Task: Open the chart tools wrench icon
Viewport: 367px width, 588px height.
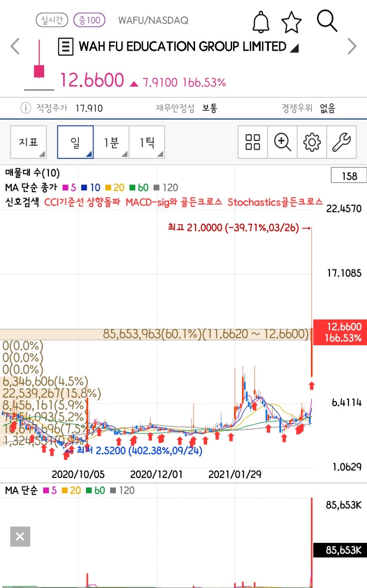Action: pyautogui.click(x=341, y=142)
